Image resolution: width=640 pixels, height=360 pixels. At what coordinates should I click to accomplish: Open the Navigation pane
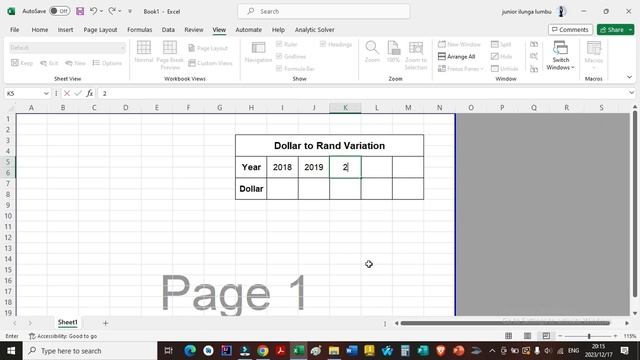(258, 52)
